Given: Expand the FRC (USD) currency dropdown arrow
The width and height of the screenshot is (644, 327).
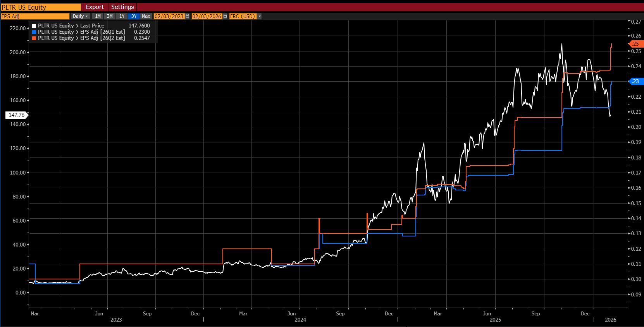Looking at the screenshot, I should pyautogui.click(x=260, y=16).
